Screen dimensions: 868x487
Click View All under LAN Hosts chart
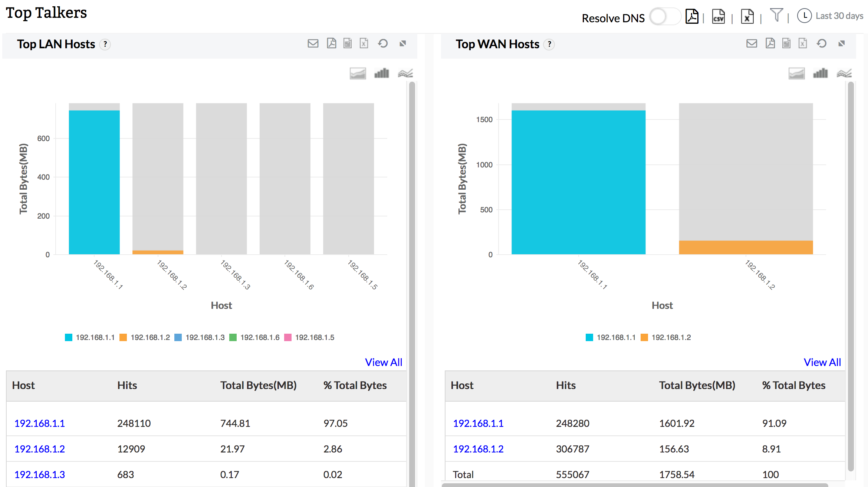coord(384,362)
